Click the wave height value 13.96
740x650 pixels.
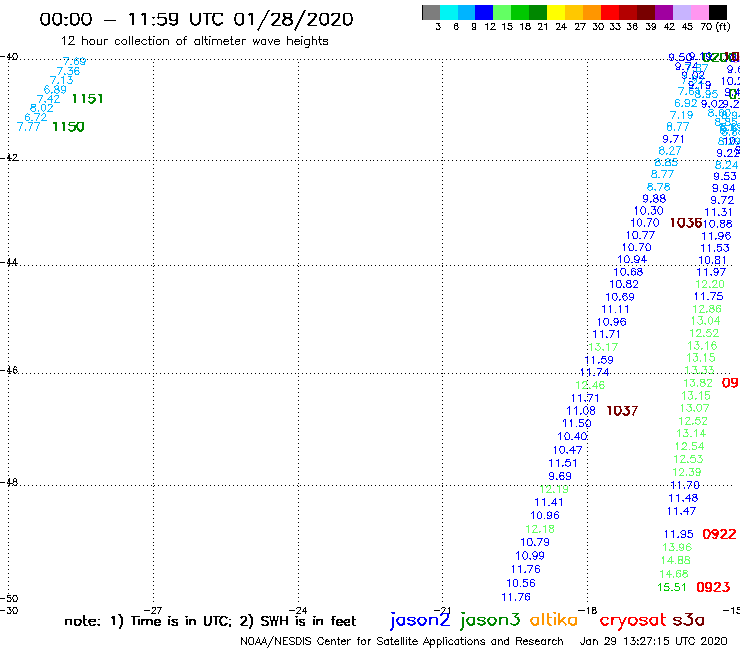coord(677,547)
